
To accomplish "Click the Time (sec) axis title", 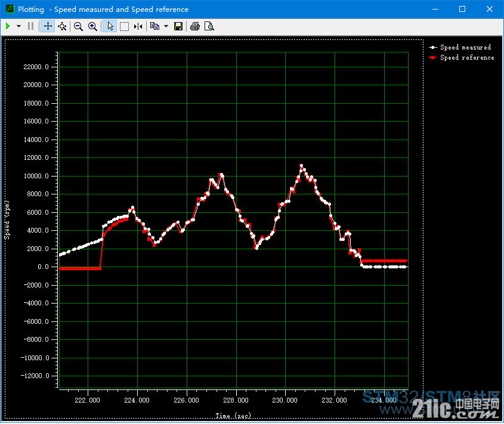I will (x=233, y=416).
